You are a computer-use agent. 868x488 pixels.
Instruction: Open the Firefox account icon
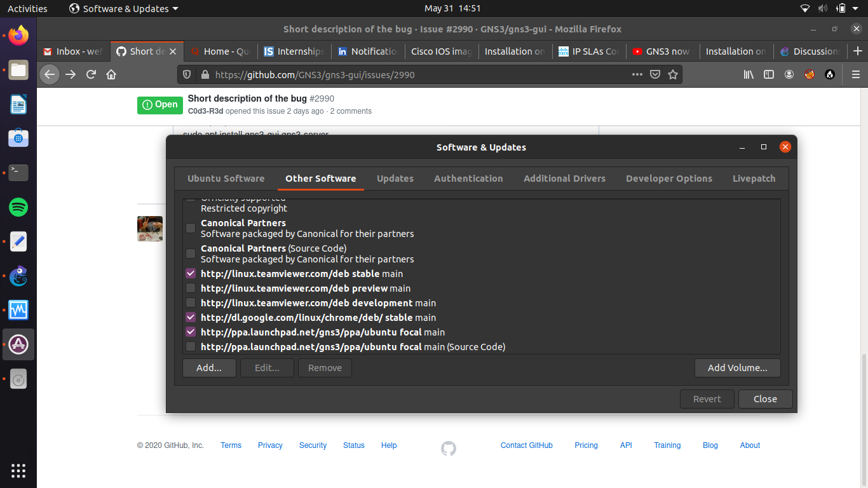[x=789, y=74]
